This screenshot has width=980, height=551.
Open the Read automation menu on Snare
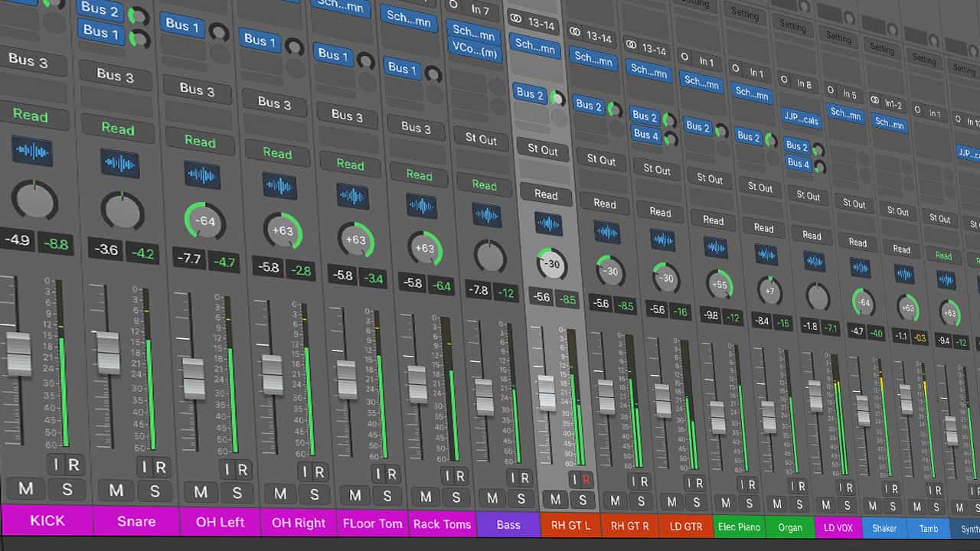point(118,129)
